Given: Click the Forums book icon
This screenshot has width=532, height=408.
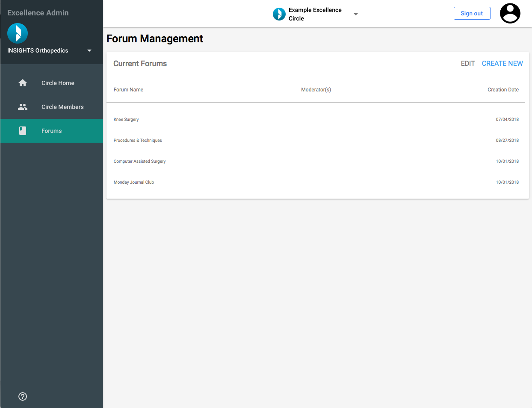Looking at the screenshot, I should (23, 131).
